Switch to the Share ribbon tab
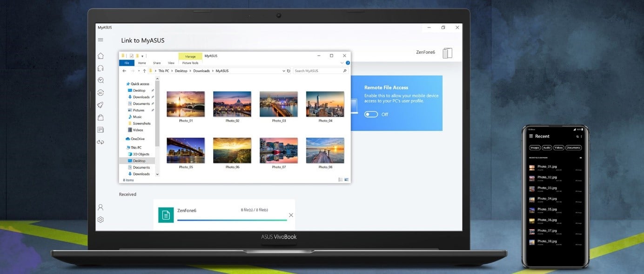This screenshot has width=644, height=274. tap(157, 63)
